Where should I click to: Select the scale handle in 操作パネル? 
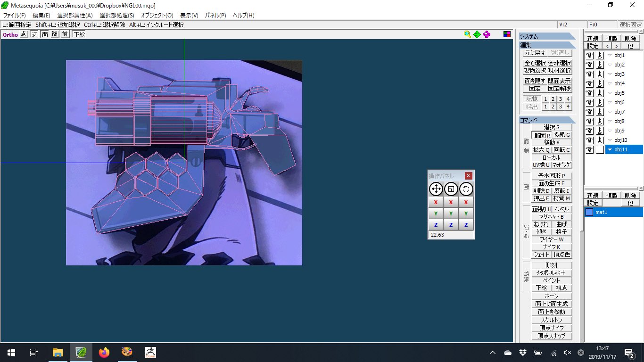[x=451, y=189]
